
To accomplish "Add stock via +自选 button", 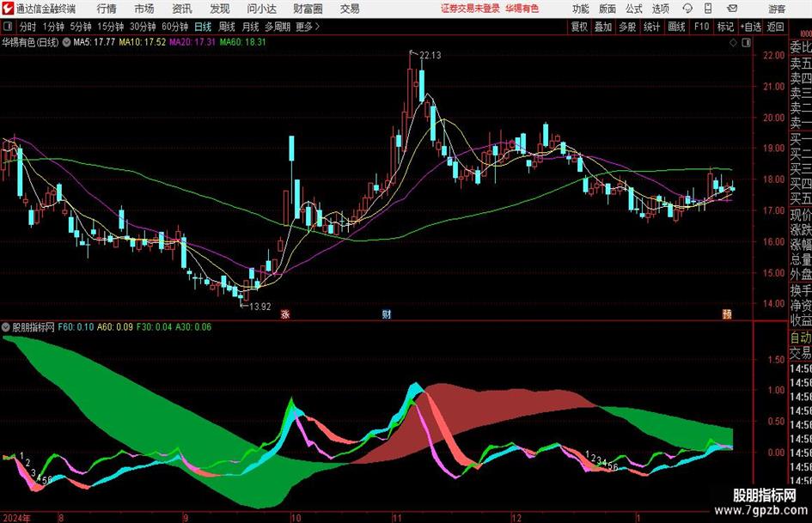I will 750,27.
